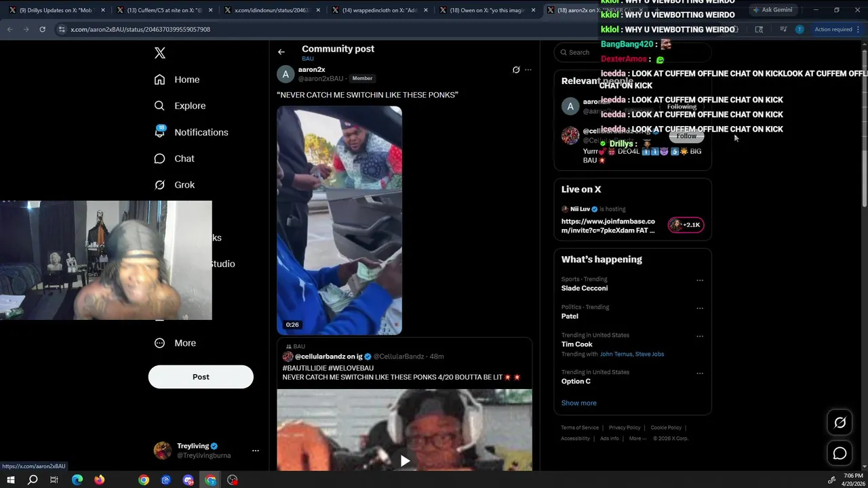Open the floating Grok button
Image resolution: width=868 pixels, height=488 pixels.
[840, 423]
